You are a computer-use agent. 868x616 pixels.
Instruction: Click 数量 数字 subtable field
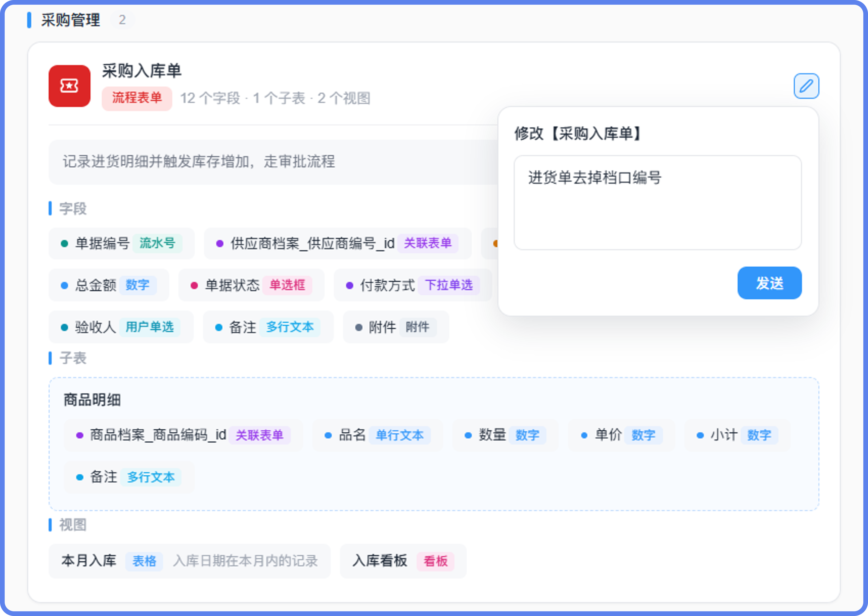point(505,435)
